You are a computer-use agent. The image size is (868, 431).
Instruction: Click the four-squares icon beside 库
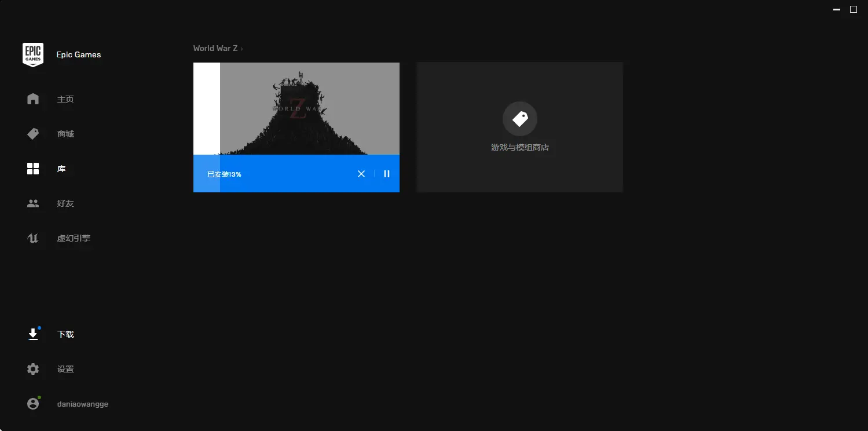click(33, 169)
